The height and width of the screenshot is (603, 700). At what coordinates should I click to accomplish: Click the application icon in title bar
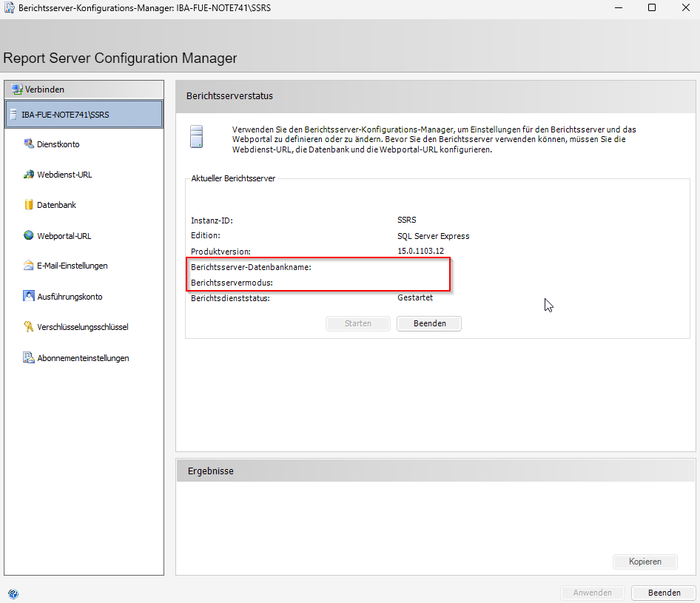click(x=9, y=7)
